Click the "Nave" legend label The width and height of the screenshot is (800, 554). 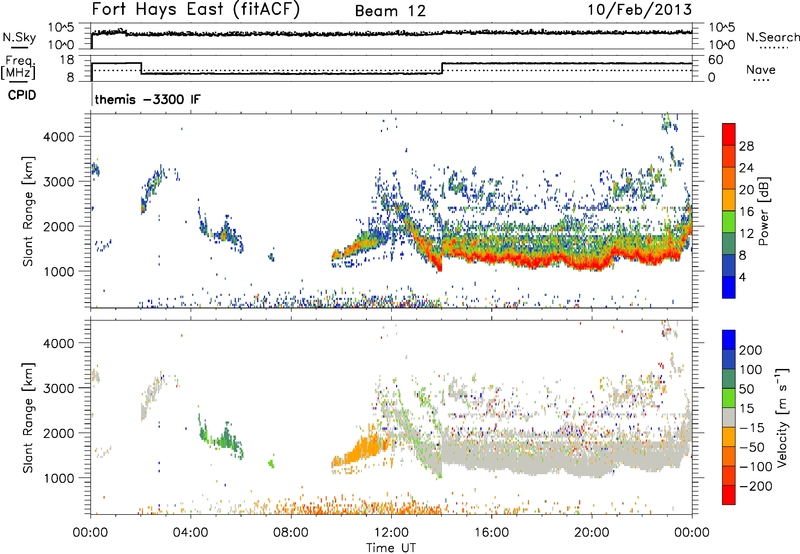coord(760,69)
